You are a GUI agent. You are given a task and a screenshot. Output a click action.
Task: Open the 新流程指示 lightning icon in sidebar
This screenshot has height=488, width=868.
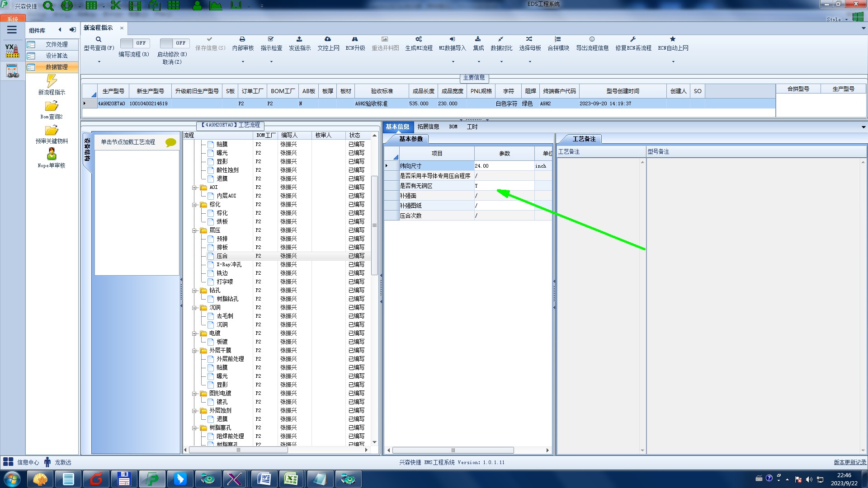(52, 81)
